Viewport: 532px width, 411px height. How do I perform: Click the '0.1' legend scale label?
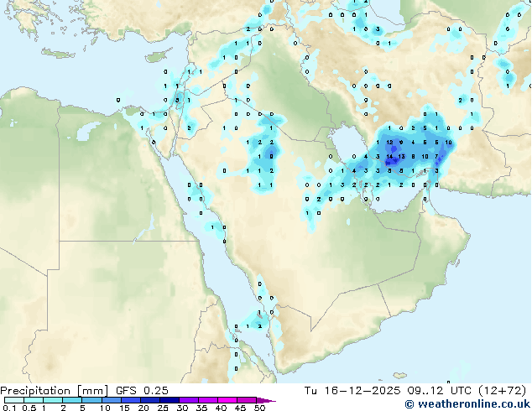pyautogui.click(x=9, y=408)
